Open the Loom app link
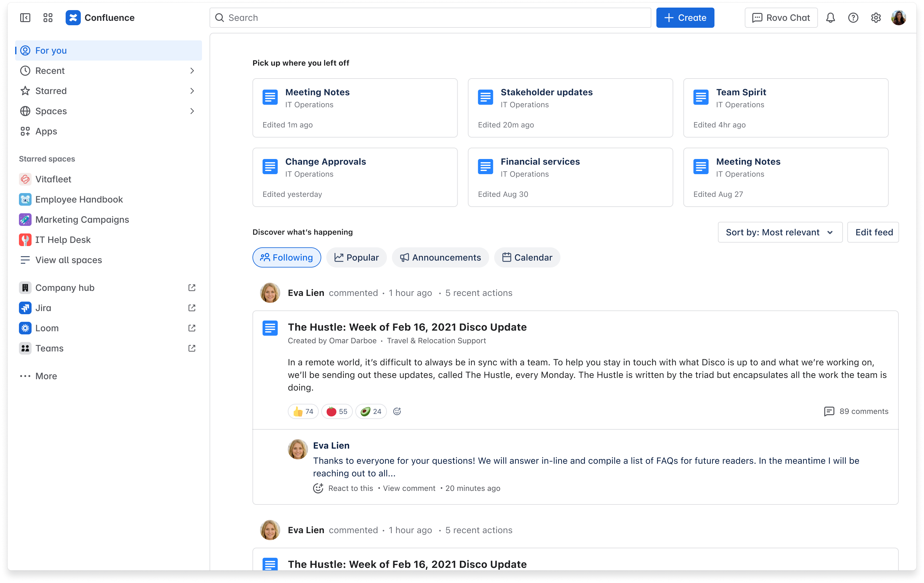The image size is (924, 583). [47, 328]
